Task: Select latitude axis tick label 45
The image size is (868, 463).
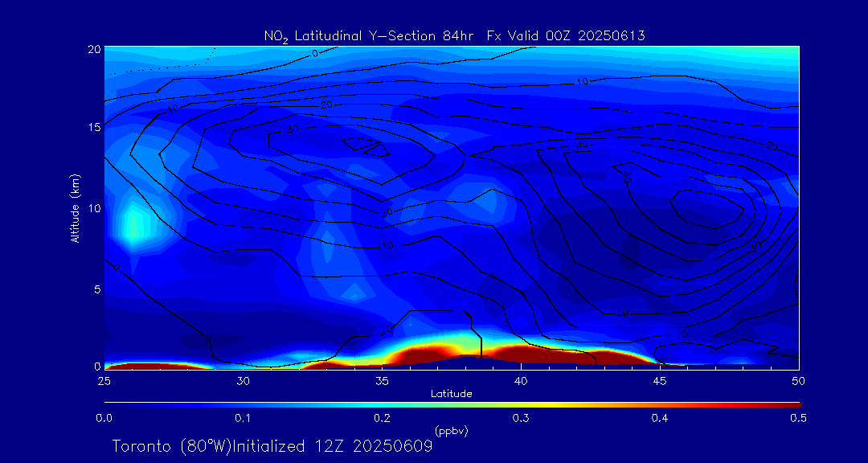Action: [660, 380]
